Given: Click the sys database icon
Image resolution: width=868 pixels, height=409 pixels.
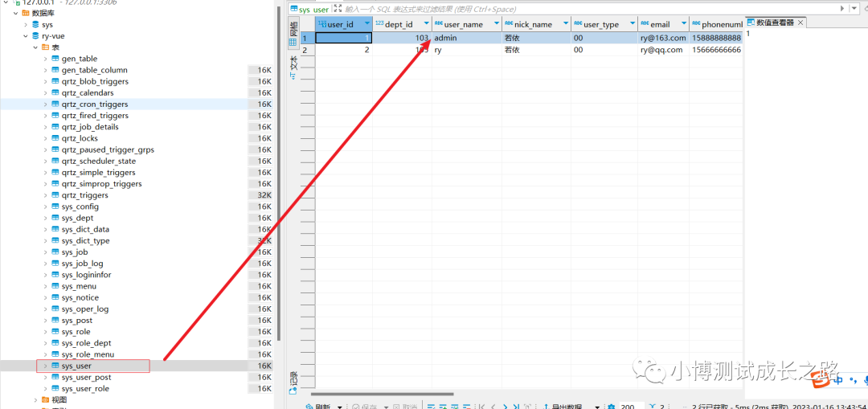Looking at the screenshot, I should click(x=35, y=24).
